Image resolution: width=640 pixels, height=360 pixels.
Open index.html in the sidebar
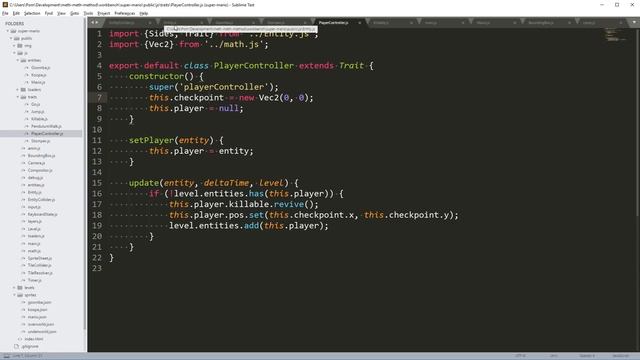tap(33, 339)
